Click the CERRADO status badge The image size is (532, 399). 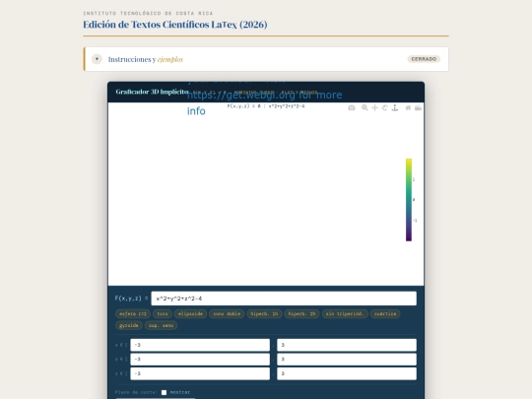424,59
